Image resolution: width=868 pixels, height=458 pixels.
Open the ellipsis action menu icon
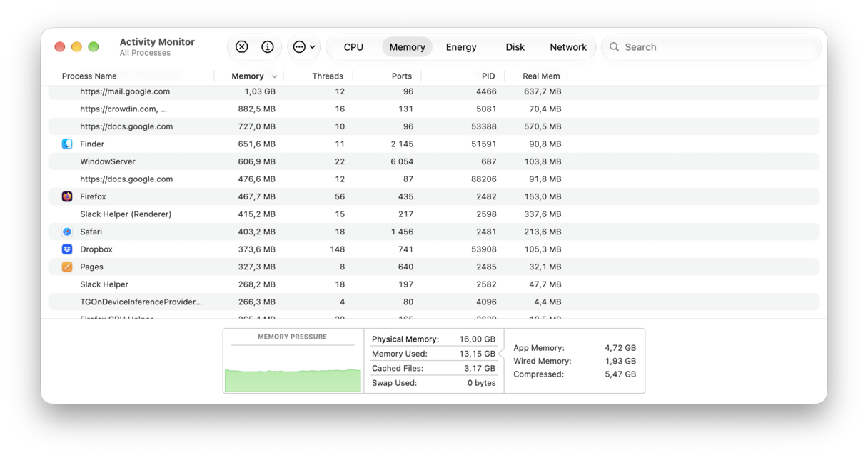point(299,47)
